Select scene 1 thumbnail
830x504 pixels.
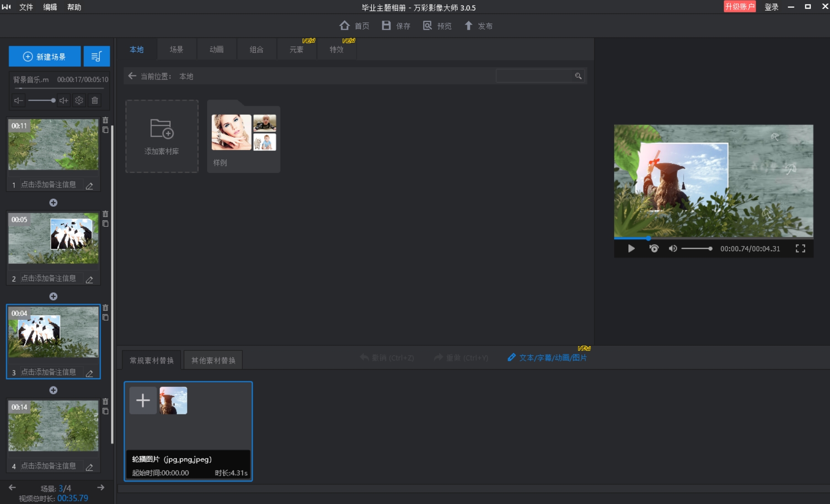click(x=54, y=145)
